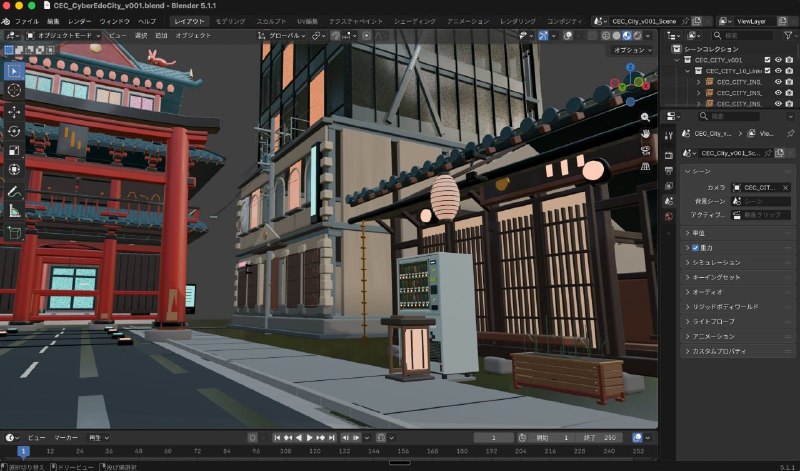Select the Annotate tool
800x471 pixels.
point(14,192)
